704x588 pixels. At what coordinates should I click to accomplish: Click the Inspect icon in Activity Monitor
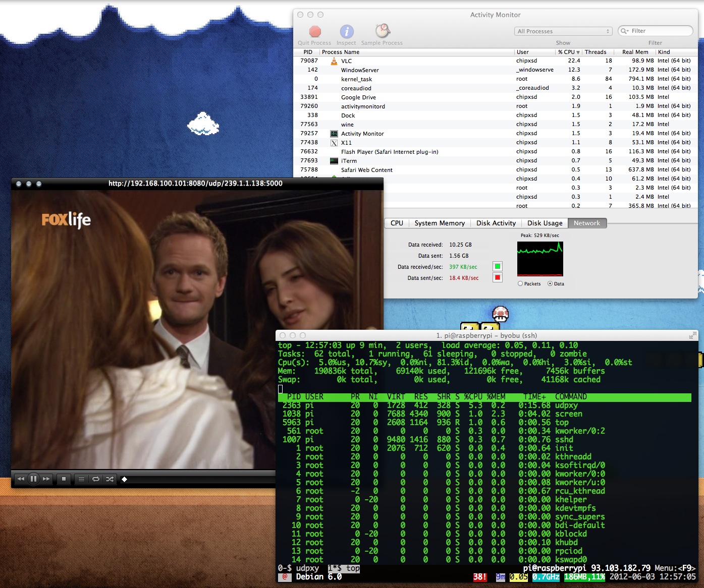[347, 32]
